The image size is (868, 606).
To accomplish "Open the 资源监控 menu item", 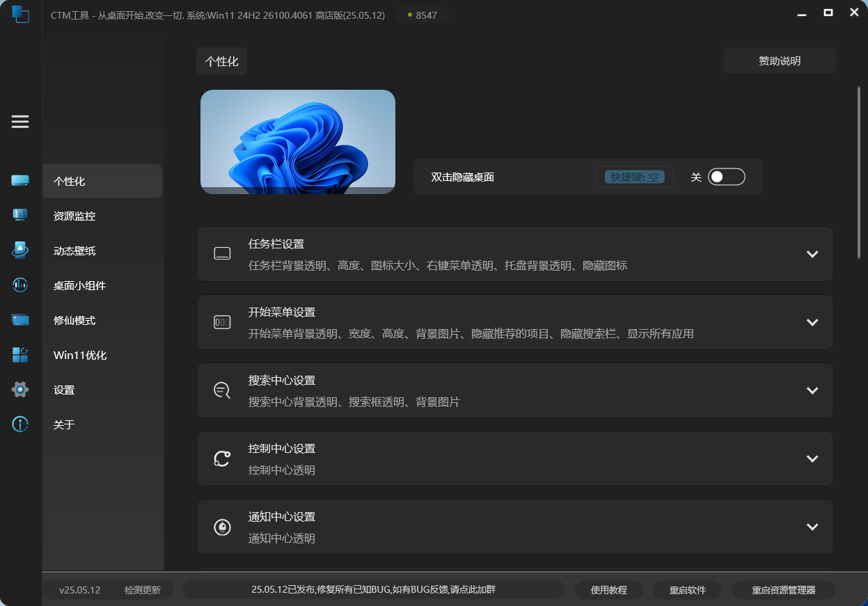I will coord(102,216).
